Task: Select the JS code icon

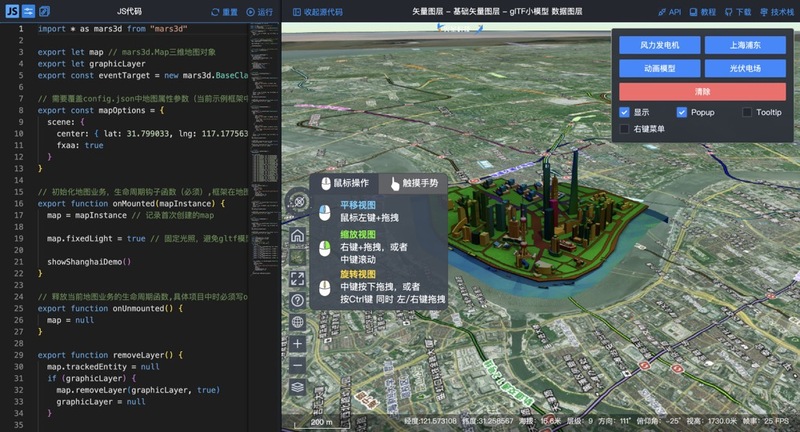Action: 12,11
